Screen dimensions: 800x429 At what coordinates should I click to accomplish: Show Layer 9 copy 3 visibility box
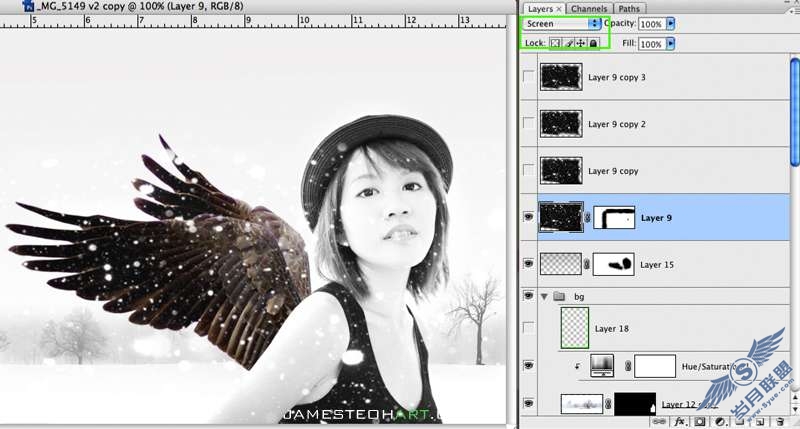[x=529, y=77]
